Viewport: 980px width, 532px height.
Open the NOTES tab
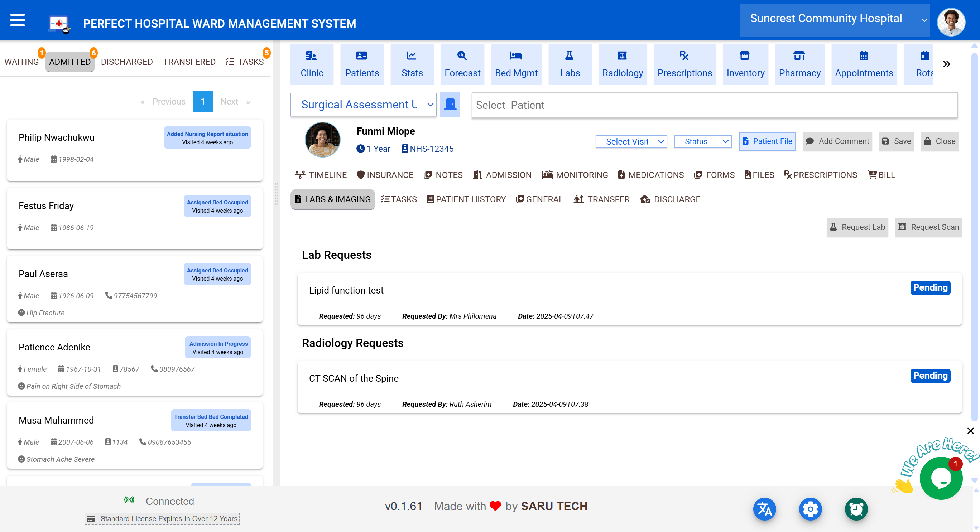point(443,175)
